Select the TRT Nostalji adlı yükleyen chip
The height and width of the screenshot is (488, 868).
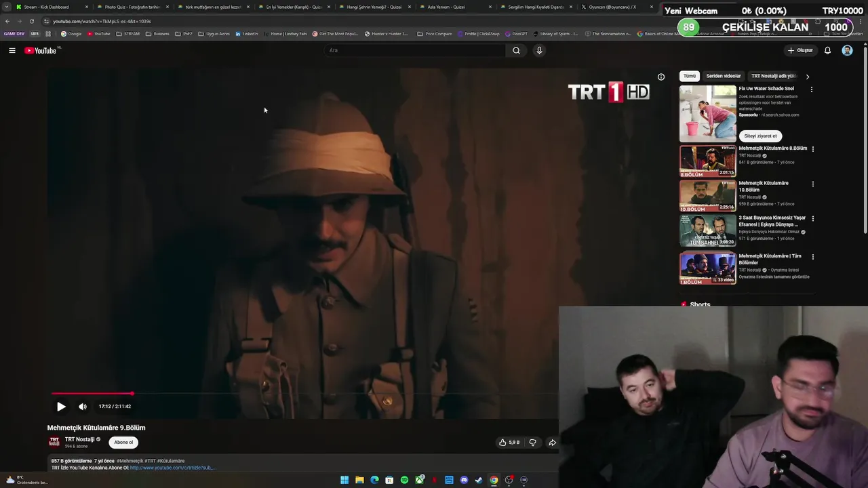tap(774, 76)
